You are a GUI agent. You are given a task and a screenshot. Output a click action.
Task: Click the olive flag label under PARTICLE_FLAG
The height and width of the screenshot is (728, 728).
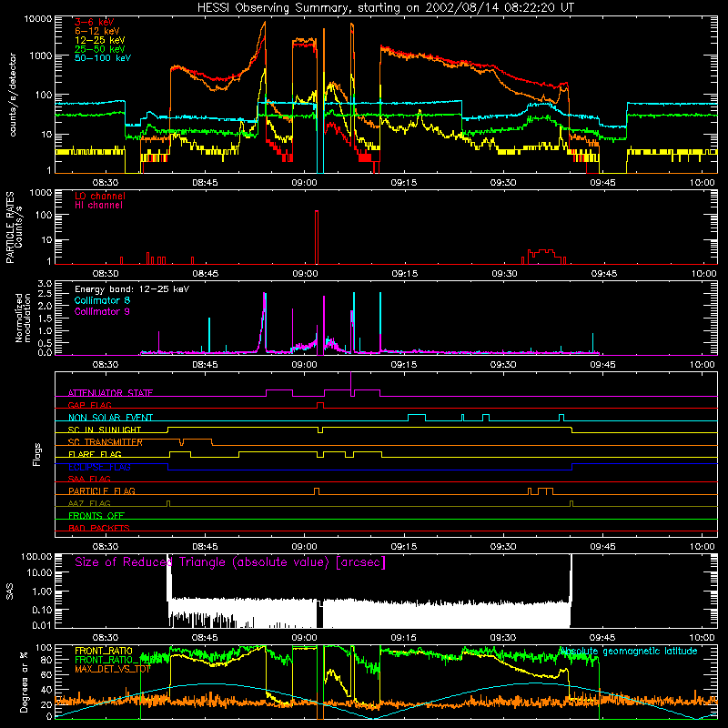point(89,503)
